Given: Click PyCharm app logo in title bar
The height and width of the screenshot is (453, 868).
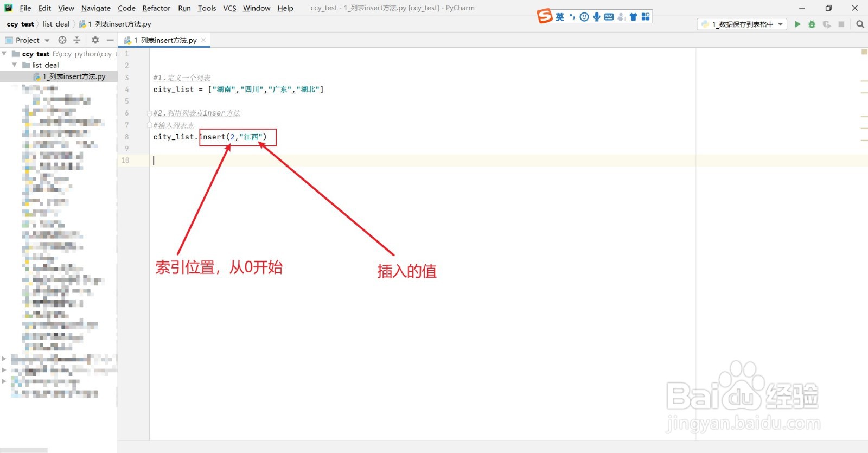Looking at the screenshot, I should tap(9, 8).
